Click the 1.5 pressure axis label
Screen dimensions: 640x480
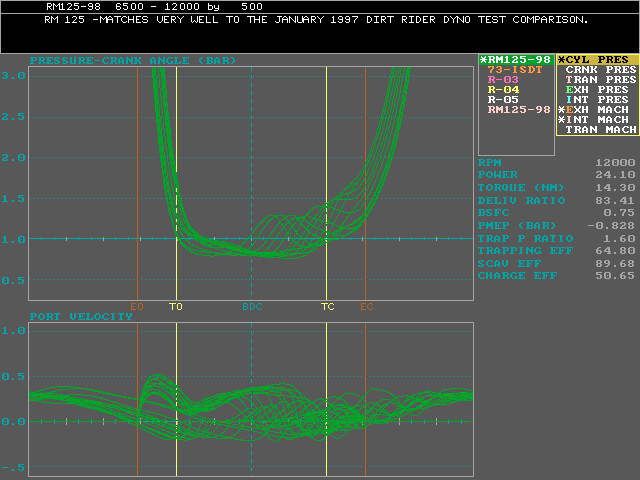[13, 199]
